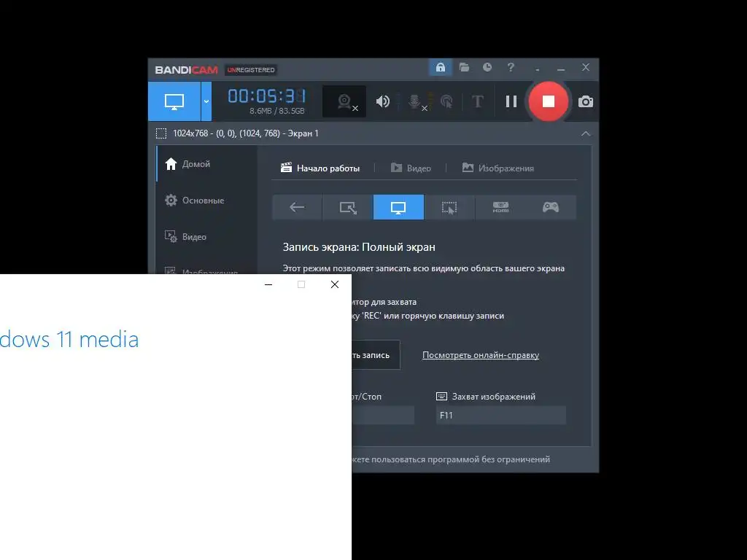Open the Основные settings section

point(206,201)
